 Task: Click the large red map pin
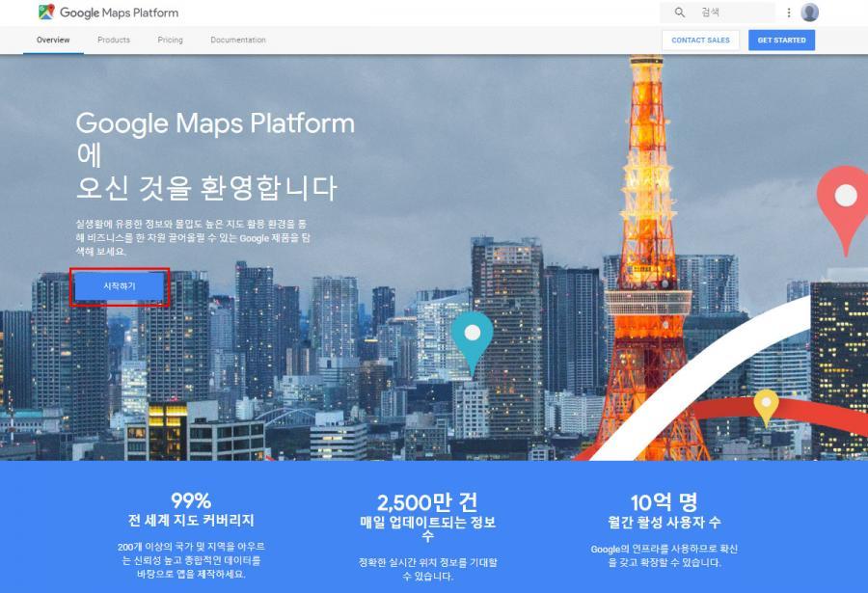[844, 202]
